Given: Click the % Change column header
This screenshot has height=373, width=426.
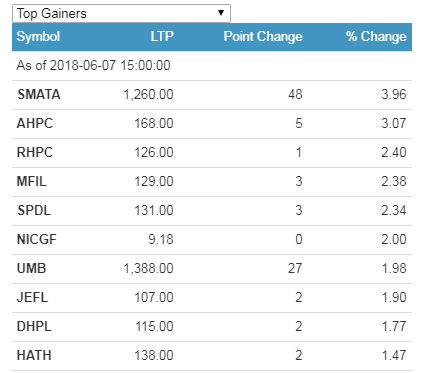Looking at the screenshot, I should [376, 36].
